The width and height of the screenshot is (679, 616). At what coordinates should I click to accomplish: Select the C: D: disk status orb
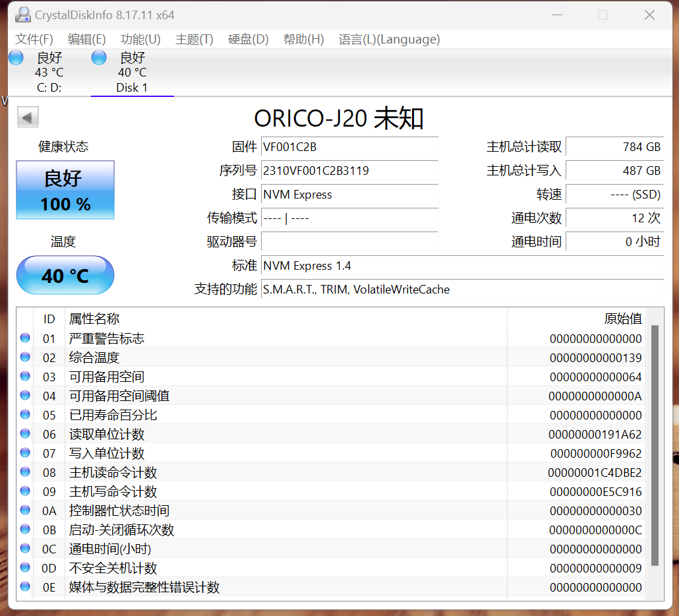click(16, 57)
